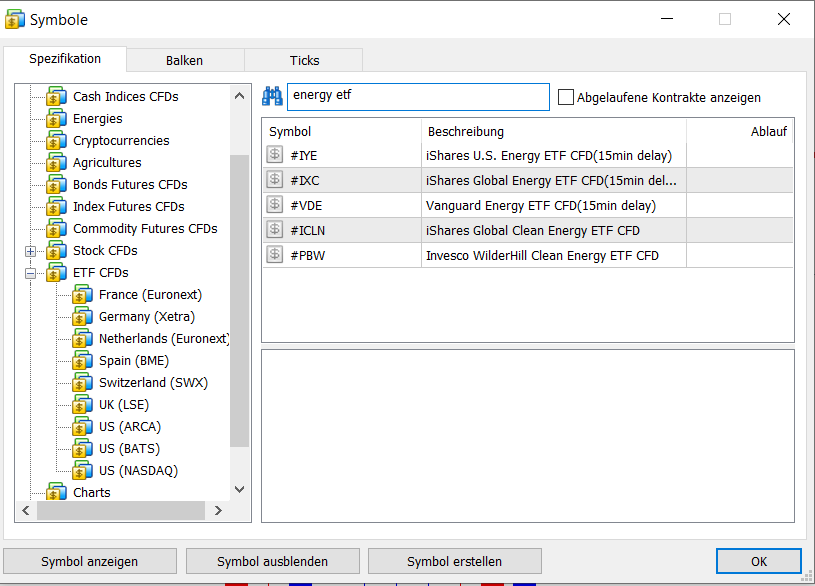Screen dimensions: 815x586
Task: Click the dollar icon beside #ICLN
Action: pos(275,229)
